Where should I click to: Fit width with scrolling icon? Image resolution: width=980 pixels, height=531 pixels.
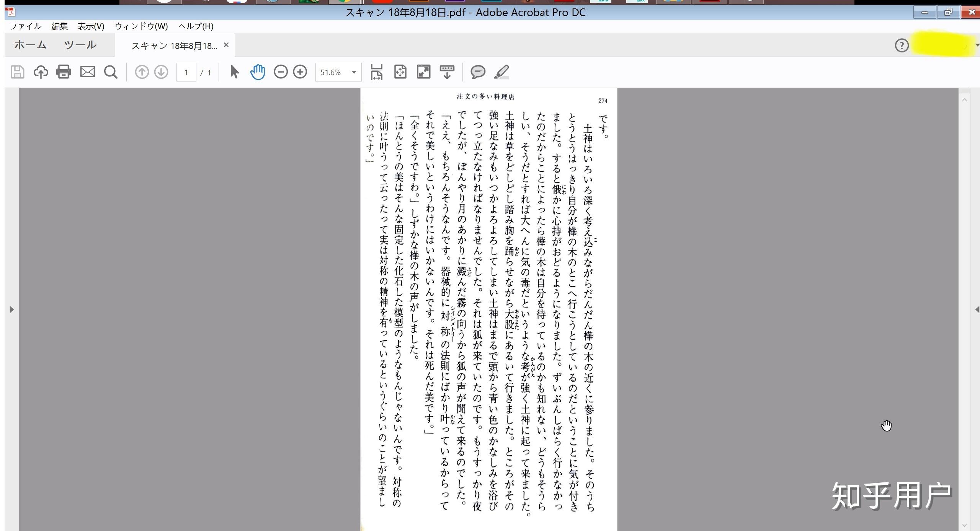[376, 72]
